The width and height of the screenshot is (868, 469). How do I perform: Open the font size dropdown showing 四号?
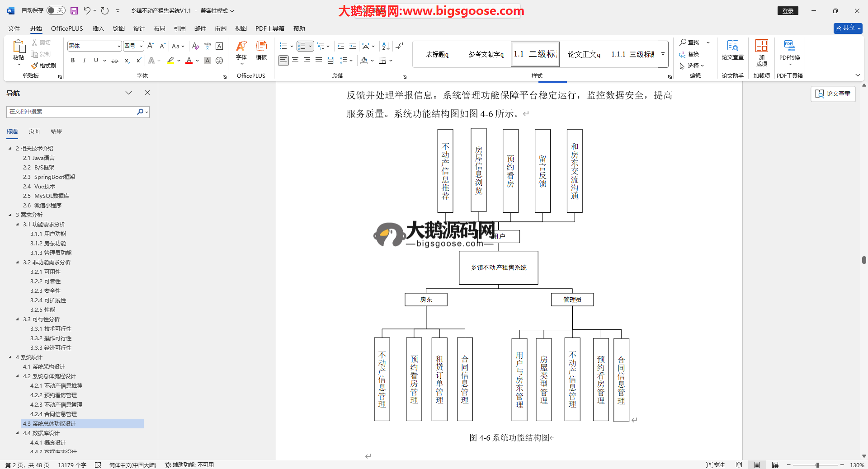point(141,46)
